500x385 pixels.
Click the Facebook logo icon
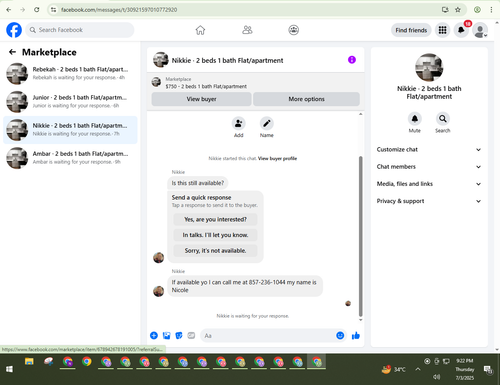coord(14,30)
